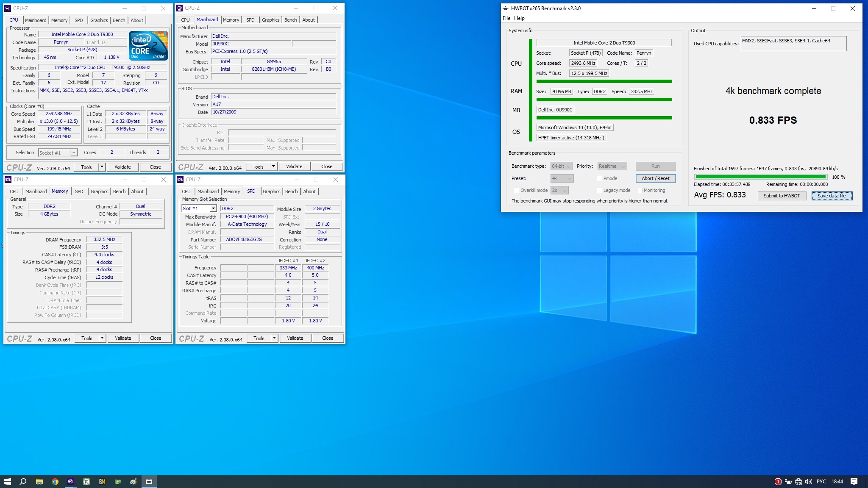
Task: Launch File Explorer from the taskbar
Action: click(39, 482)
